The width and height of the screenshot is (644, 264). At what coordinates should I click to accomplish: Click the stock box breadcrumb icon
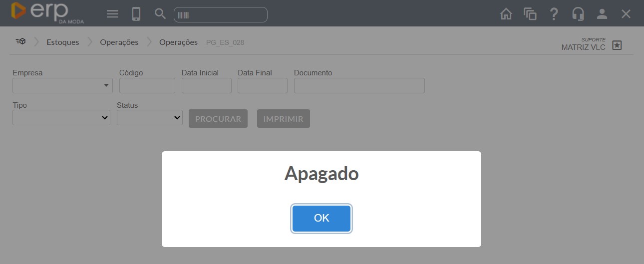tap(20, 41)
